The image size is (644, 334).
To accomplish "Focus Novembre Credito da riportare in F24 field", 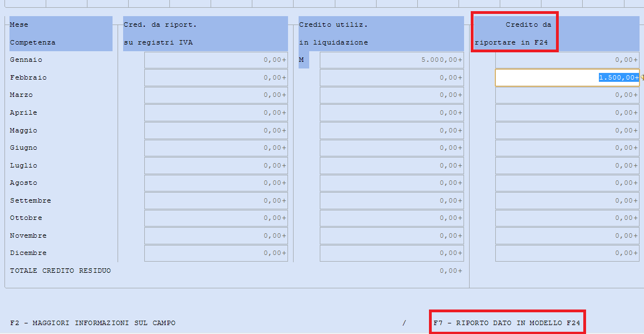I will (x=567, y=235).
